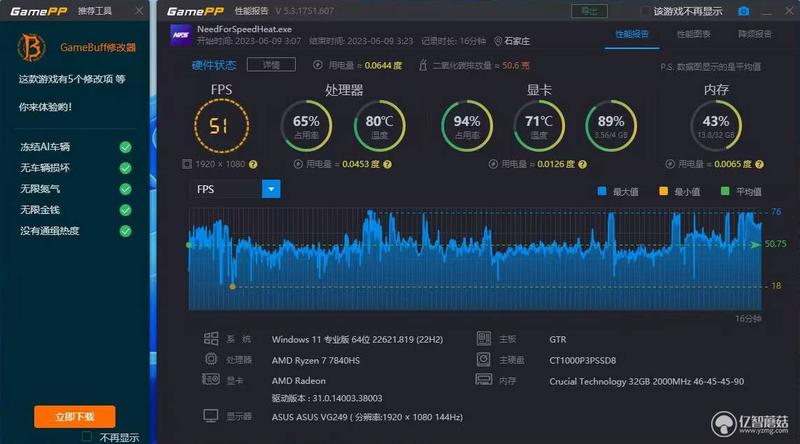Click the NeedForSpeedHeat.exe title text
The height and width of the screenshot is (444, 800).
(244, 30)
